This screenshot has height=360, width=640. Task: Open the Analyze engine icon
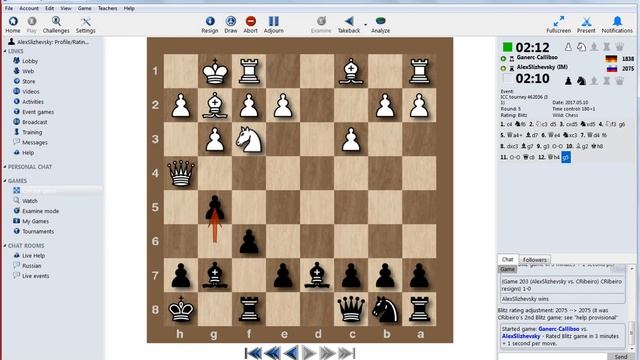pyautogui.click(x=380, y=25)
